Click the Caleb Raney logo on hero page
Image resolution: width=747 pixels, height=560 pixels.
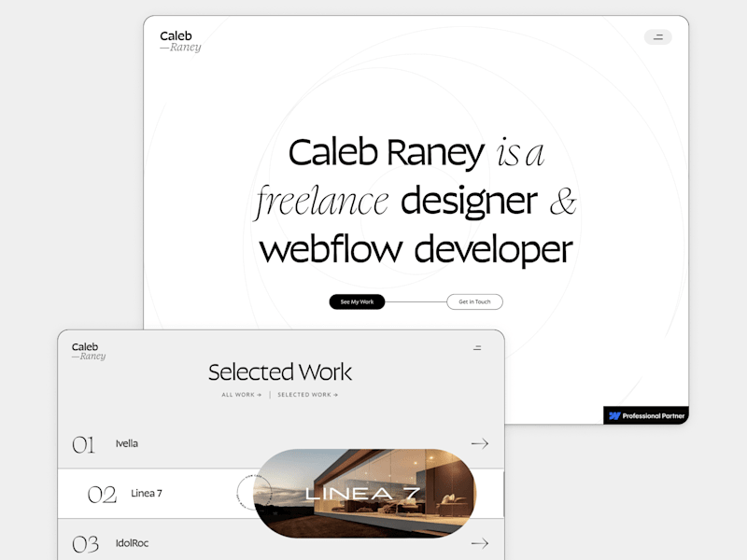180,41
